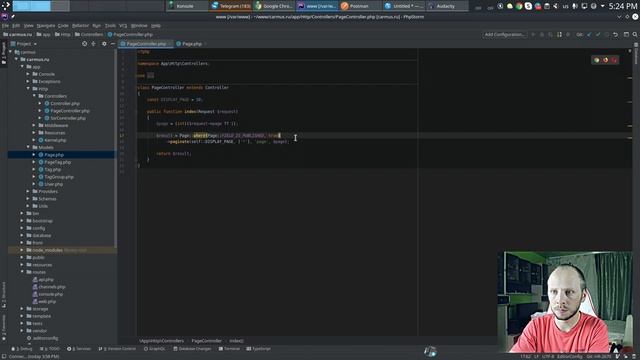Expand the Middleware folder in tree
Screen dimensions: 640x360
click(34, 125)
